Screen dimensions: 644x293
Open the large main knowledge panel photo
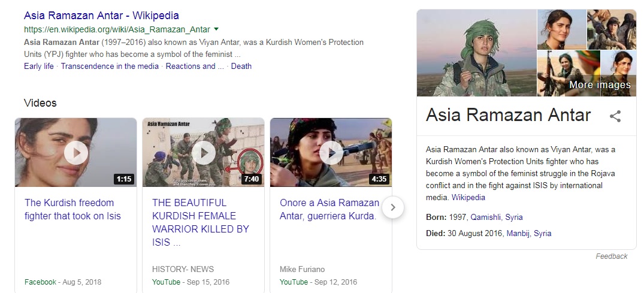click(x=477, y=53)
